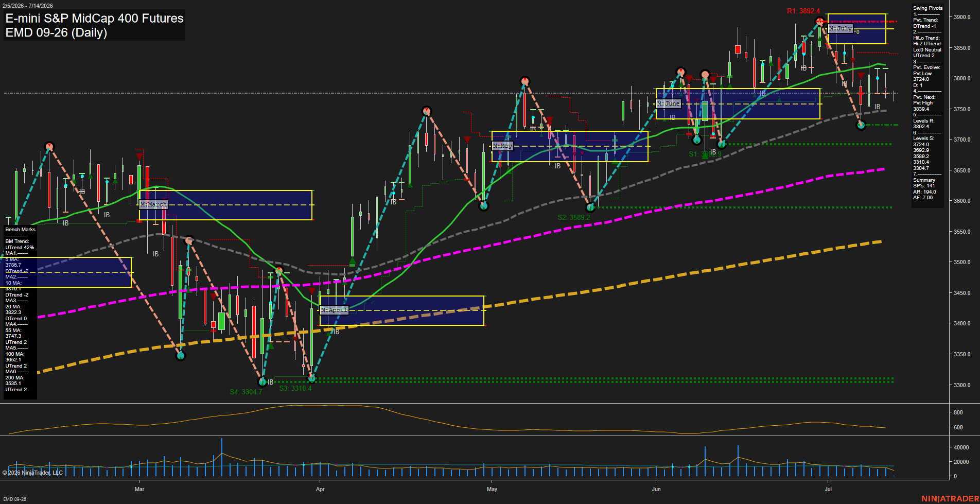The height and width of the screenshot is (504, 980).
Task: Select the 'S4: 3304.7' support label
Action: pyautogui.click(x=246, y=392)
